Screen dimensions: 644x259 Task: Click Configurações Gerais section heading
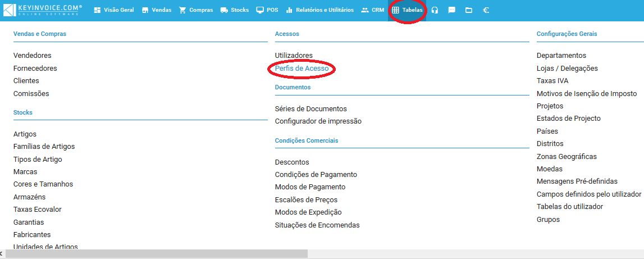point(567,34)
